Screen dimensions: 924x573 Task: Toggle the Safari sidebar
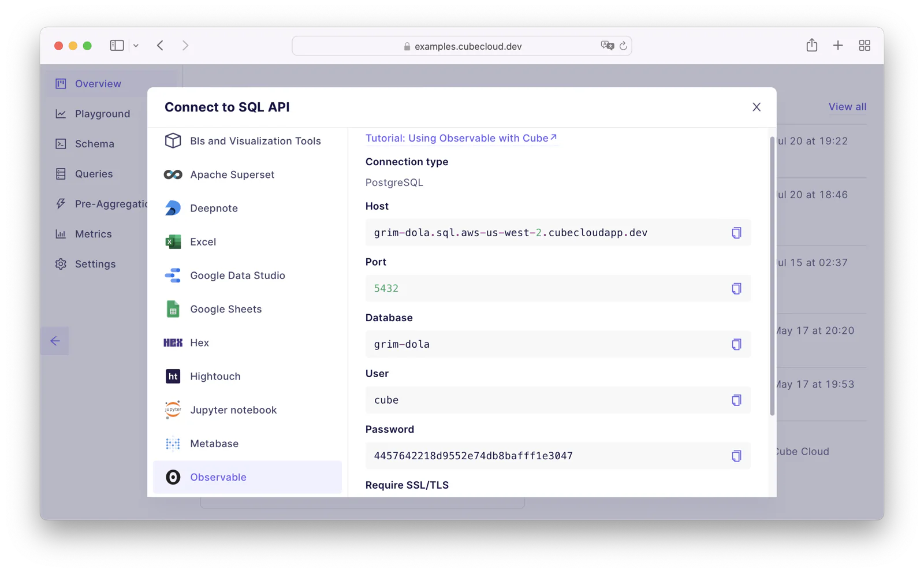[117, 45]
